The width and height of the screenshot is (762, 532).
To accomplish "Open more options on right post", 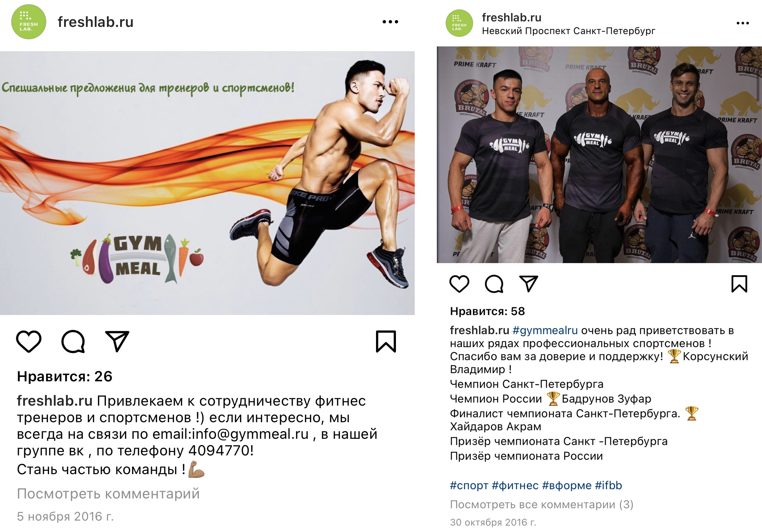I will click(742, 23).
